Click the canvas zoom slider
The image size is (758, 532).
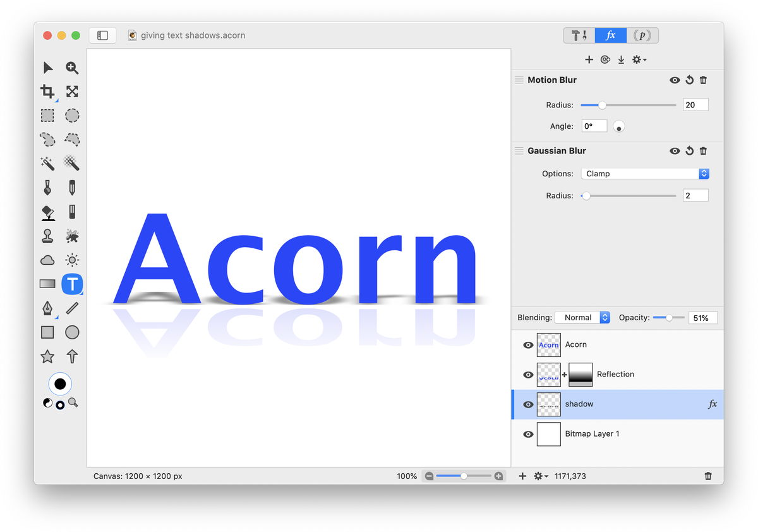tap(463, 476)
